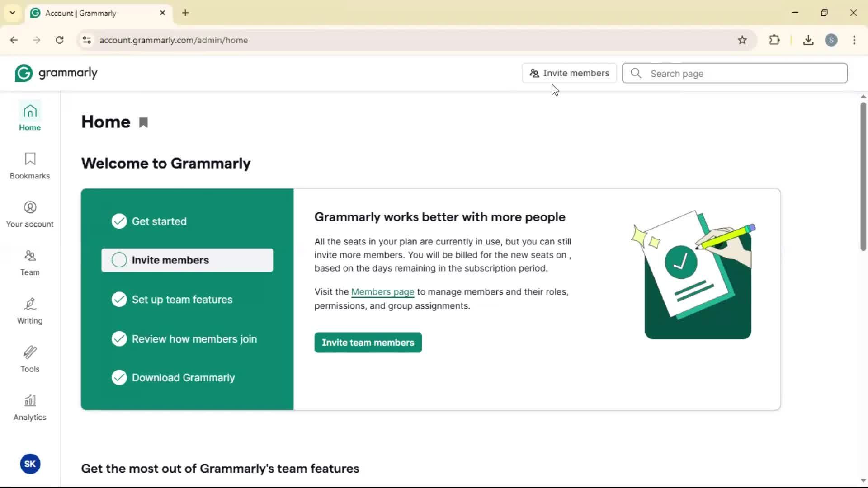Screen dimensions: 868x488
Task: Select Set up team features step
Action: [182, 300]
